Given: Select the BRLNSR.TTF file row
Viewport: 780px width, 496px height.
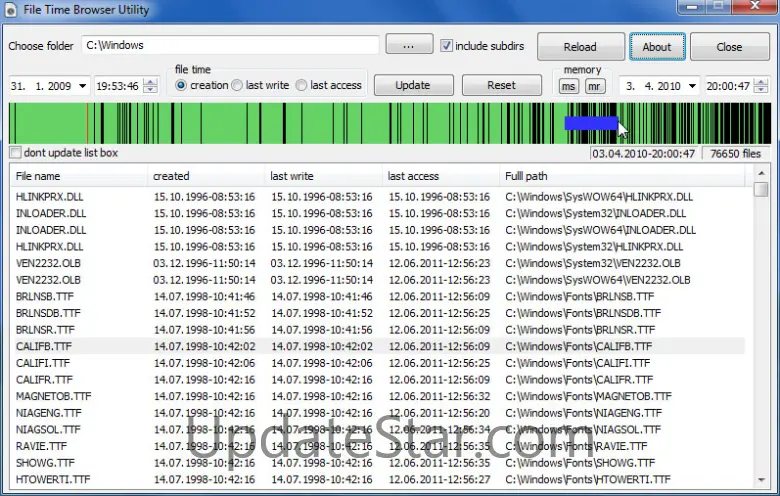Looking at the screenshot, I should [378, 329].
